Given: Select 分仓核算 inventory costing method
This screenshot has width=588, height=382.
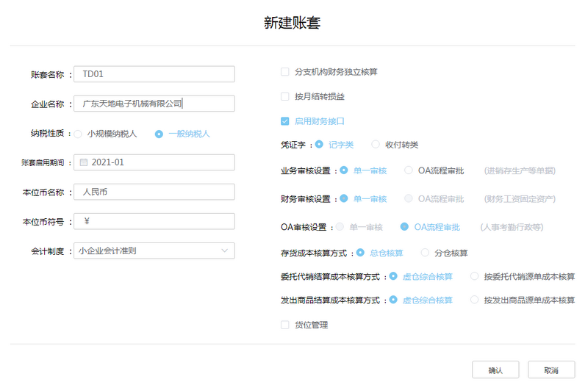Looking at the screenshot, I should tap(425, 253).
